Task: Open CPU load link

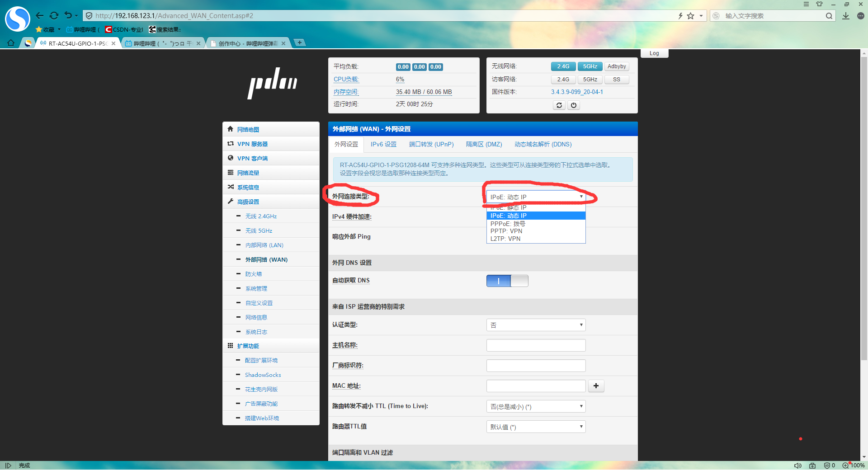Action: [x=346, y=79]
